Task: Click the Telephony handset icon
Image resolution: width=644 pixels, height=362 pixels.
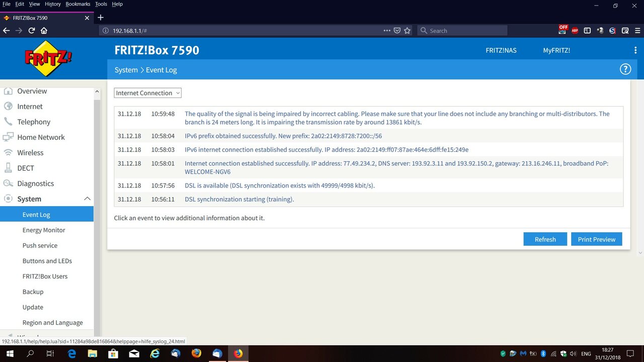Action: click(8, 122)
